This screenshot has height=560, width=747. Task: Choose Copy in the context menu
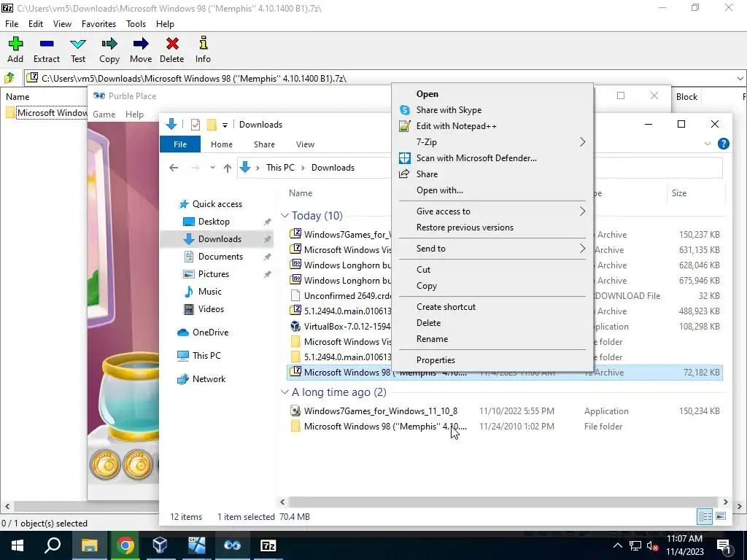[492, 286]
